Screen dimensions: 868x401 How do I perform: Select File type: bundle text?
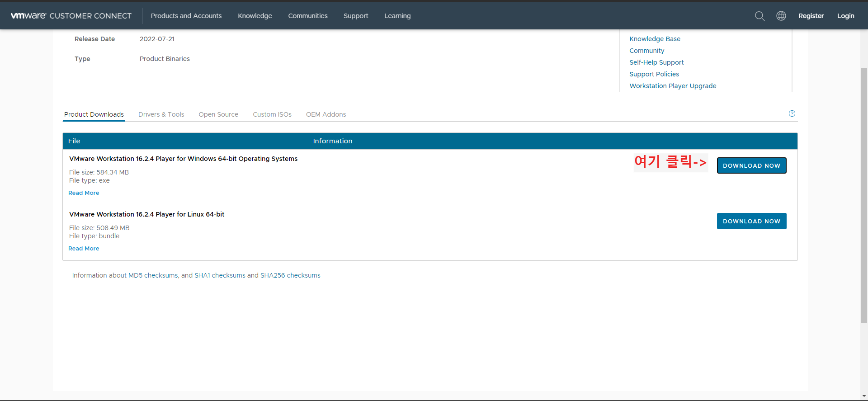tap(94, 236)
